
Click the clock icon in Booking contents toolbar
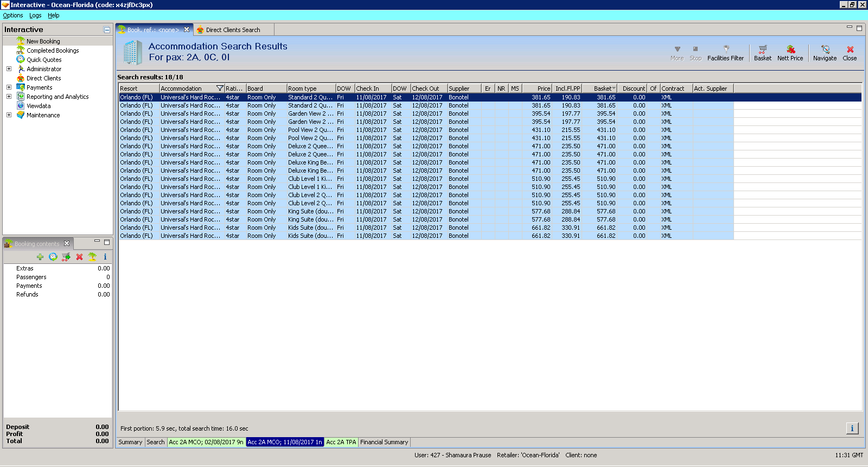[53, 257]
